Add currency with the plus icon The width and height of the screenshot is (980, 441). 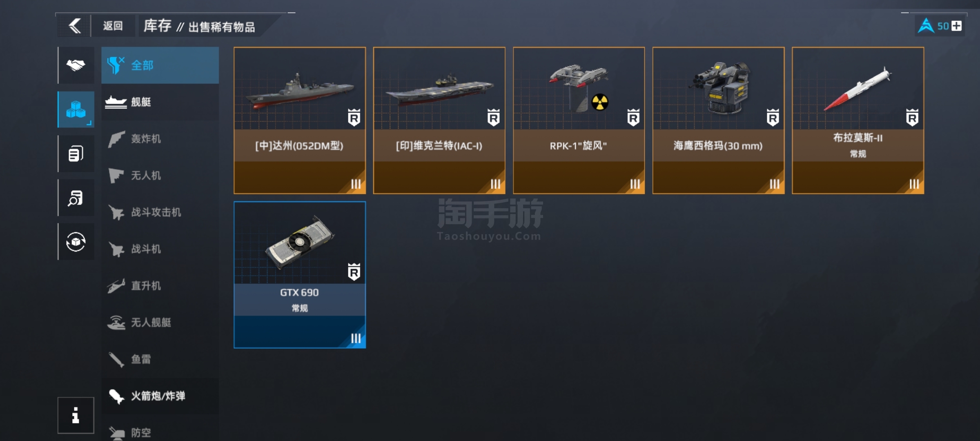tap(956, 26)
